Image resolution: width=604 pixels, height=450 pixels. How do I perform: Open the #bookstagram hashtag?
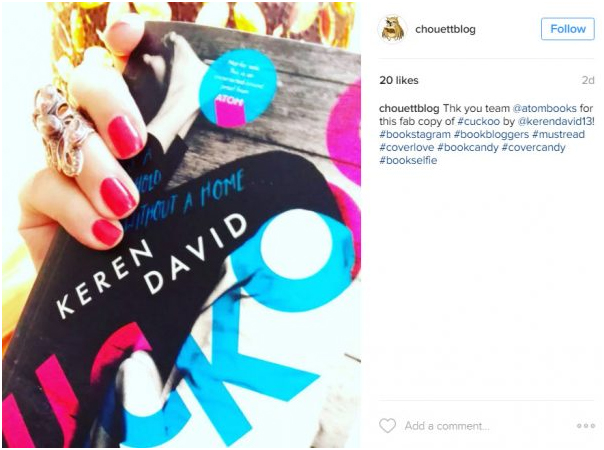point(414,134)
